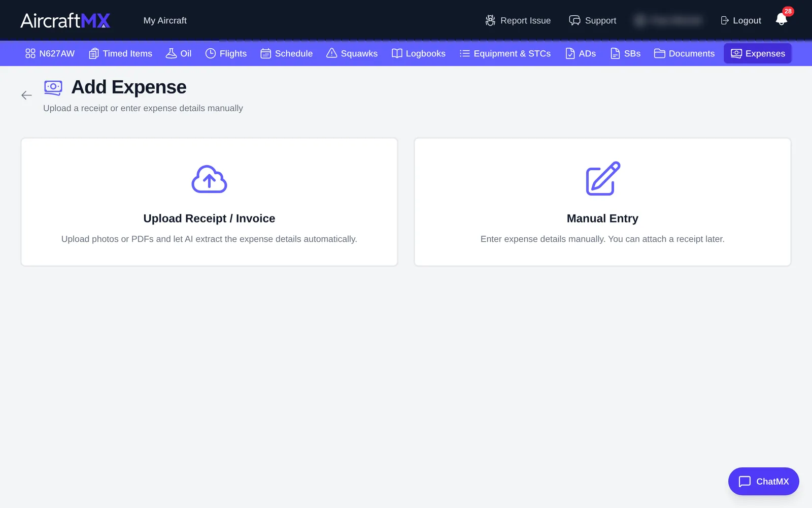Viewport: 812px width, 508px height.
Task: Go back using the left arrow
Action: [x=27, y=95]
